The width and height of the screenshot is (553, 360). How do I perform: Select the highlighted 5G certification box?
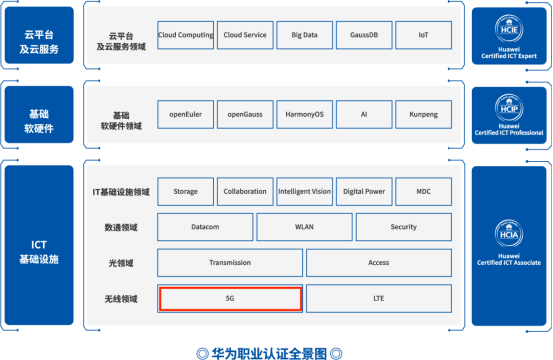click(x=230, y=299)
